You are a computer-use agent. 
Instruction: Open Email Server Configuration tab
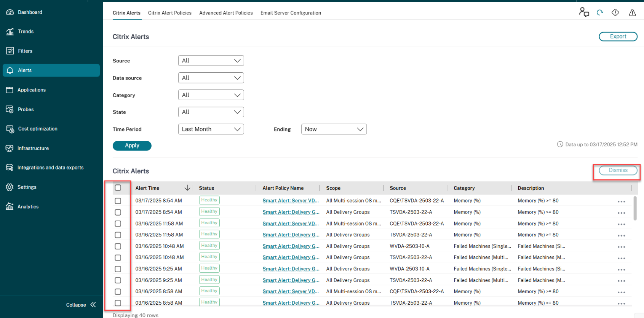click(291, 13)
